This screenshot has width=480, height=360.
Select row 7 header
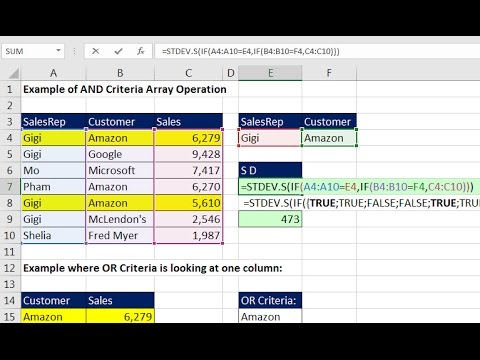10,187
